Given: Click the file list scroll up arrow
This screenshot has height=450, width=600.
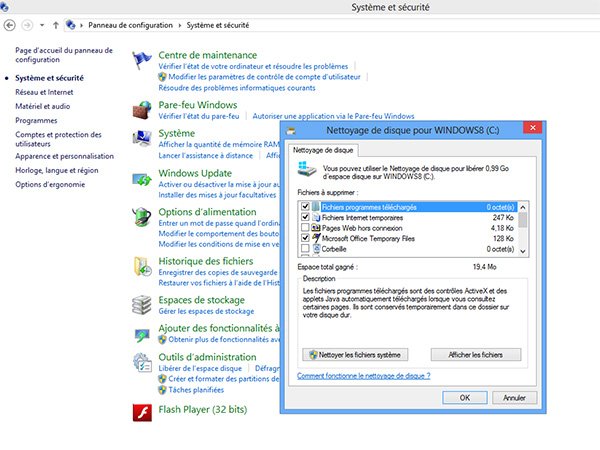Looking at the screenshot, I should 523,207.
